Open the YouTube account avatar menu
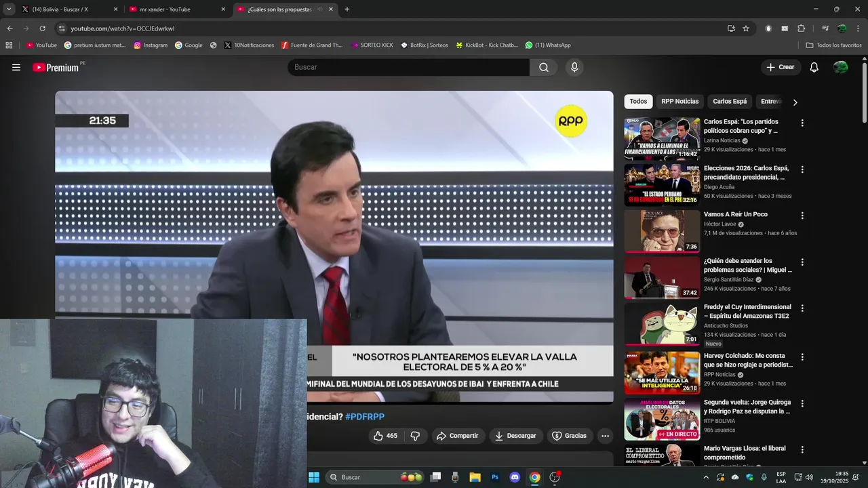 pos(840,67)
